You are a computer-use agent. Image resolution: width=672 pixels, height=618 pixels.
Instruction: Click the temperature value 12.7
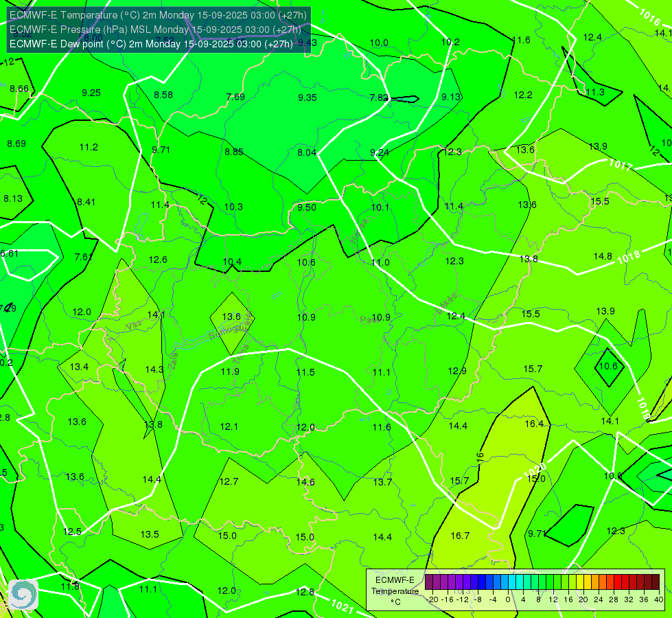(229, 481)
